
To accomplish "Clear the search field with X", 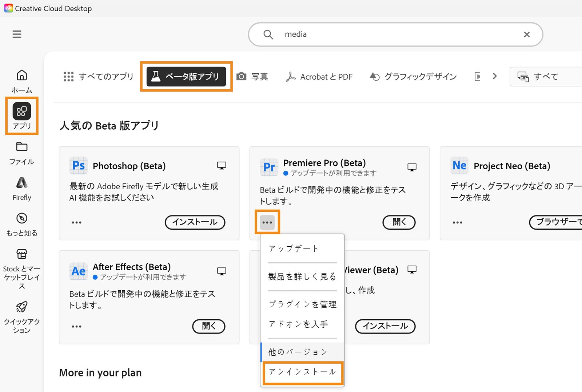I will coord(527,35).
